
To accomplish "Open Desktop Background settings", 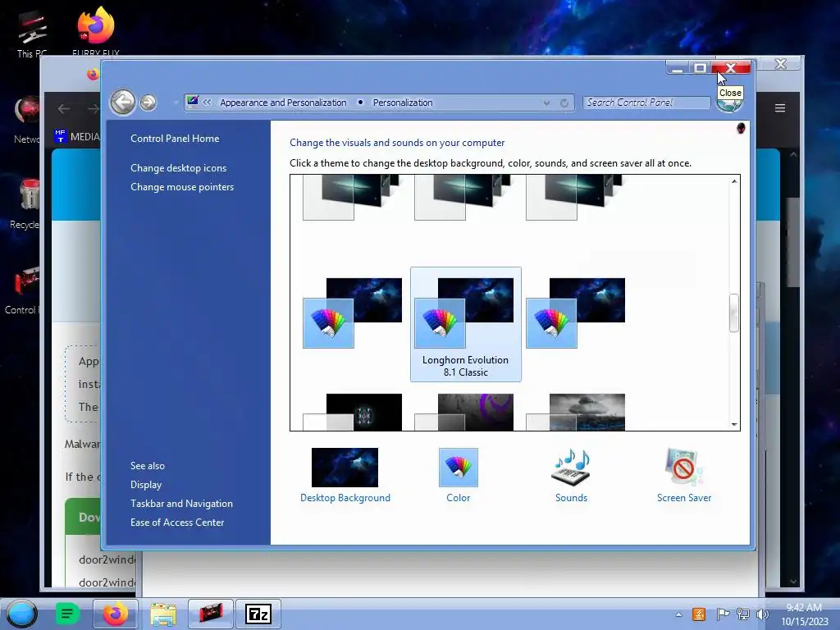I will (345, 475).
